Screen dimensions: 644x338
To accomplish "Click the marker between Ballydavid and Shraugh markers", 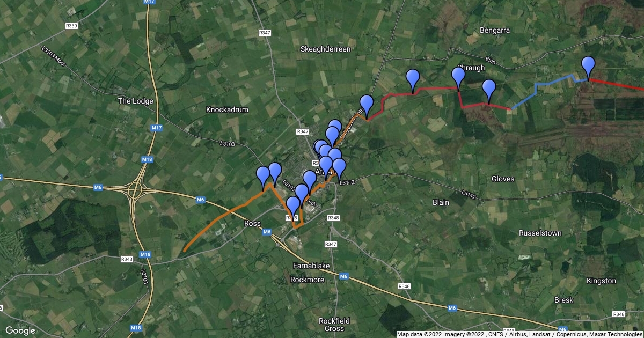I will pyautogui.click(x=413, y=82).
